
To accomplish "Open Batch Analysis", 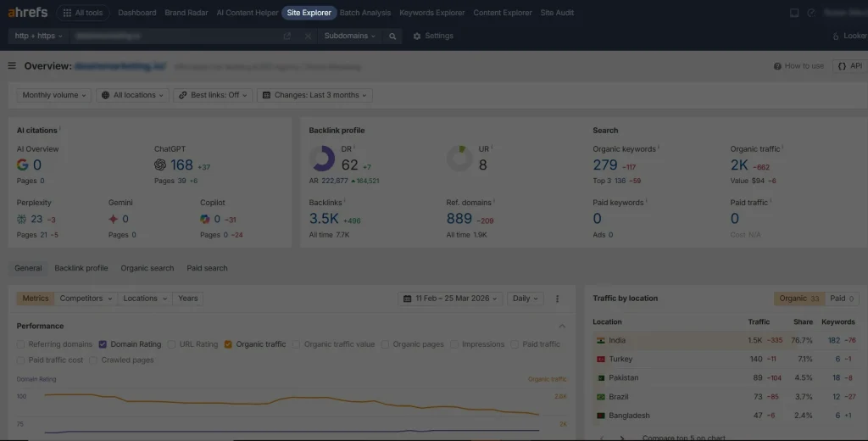I will point(364,13).
